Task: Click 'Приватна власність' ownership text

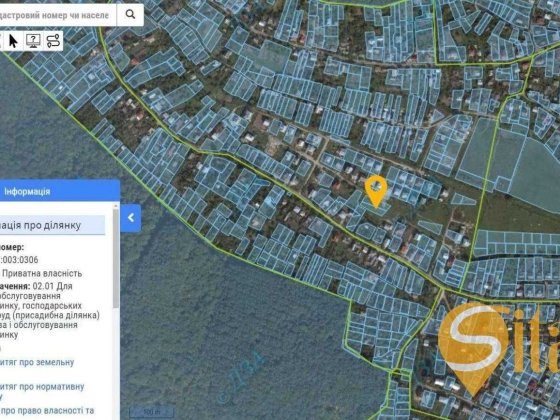Action: click(42, 274)
